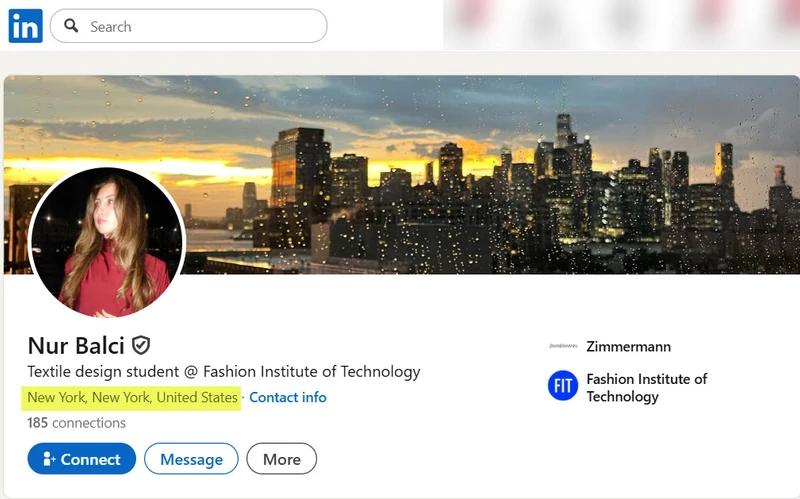800x499 pixels.
Task: Click the highlighted New York location text
Action: tap(133, 397)
